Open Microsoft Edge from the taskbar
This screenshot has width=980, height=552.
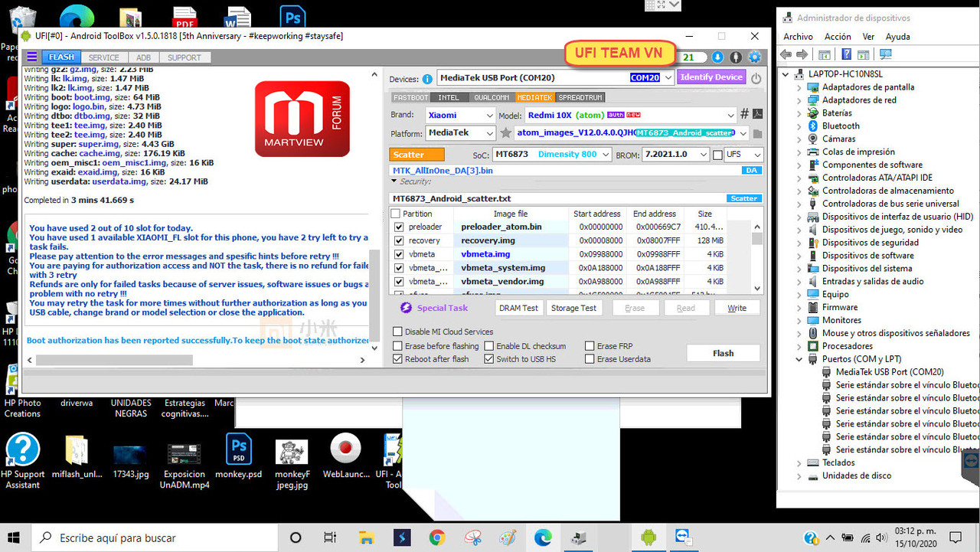pyautogui.click(x=543, y=537)
